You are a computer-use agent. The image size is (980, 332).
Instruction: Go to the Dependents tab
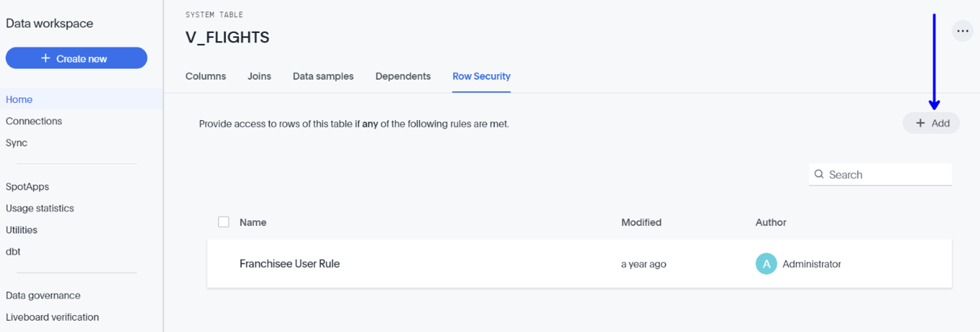point(403,77)
